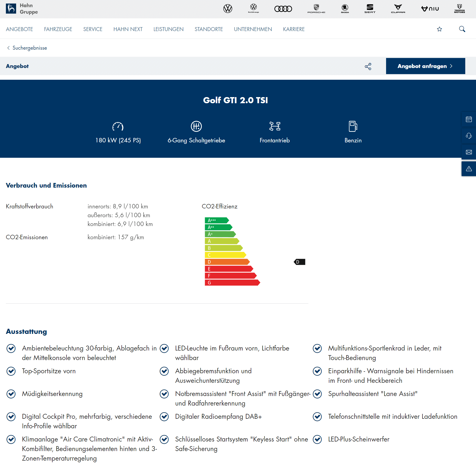The width and height of the screenshot is (476, 464).
Task: Select the NIU brand logo
Action: tap(430, 9)
